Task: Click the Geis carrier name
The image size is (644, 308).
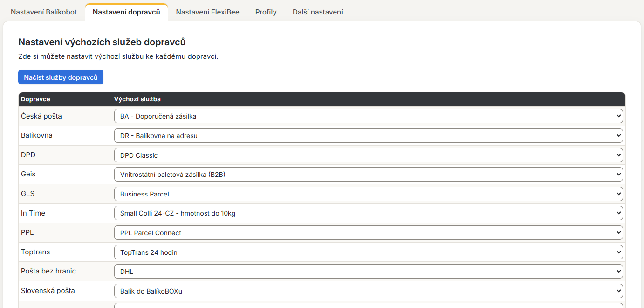Action: (x=28, y=174)
